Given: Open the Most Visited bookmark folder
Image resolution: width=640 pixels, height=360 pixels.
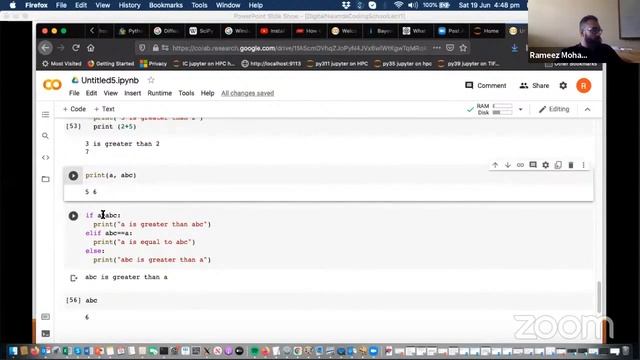Looking at the screenshot, I should [x=62, y=64].
